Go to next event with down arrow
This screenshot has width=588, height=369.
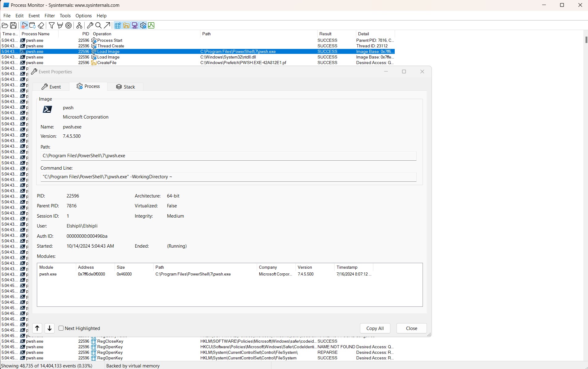point(50,328)
